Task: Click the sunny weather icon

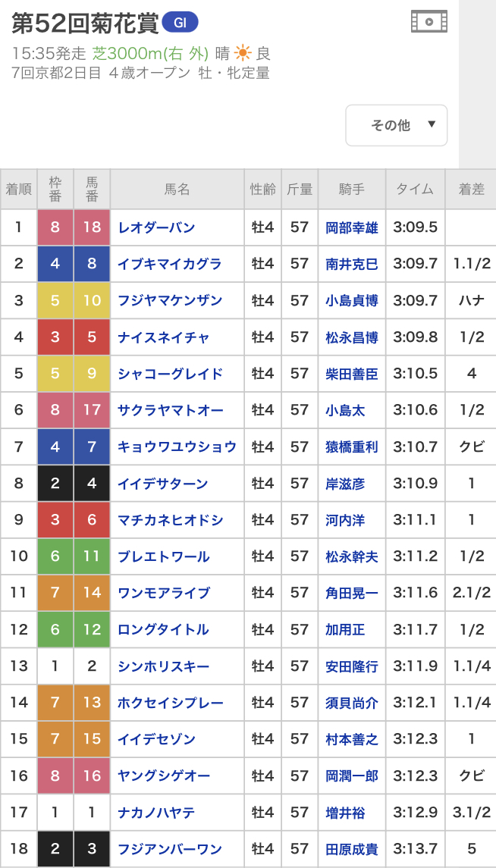Action: click(243, 53)
